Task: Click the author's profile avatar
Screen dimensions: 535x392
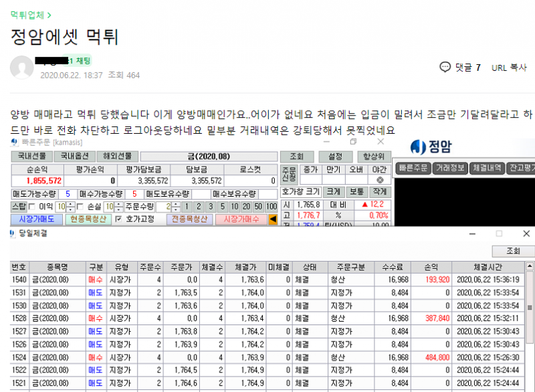Action: pyautogui.click(x=22, y=68)
